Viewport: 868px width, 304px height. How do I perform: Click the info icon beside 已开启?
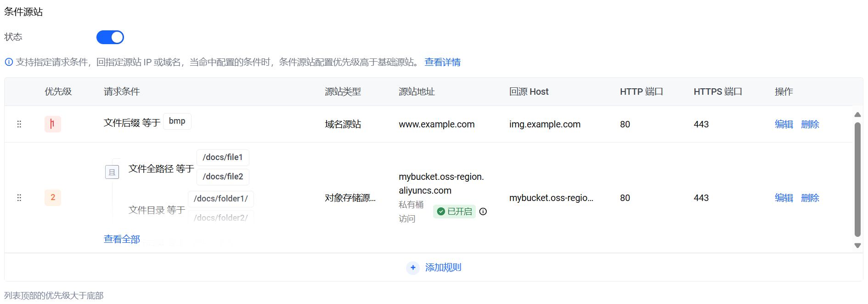[483, 212]
